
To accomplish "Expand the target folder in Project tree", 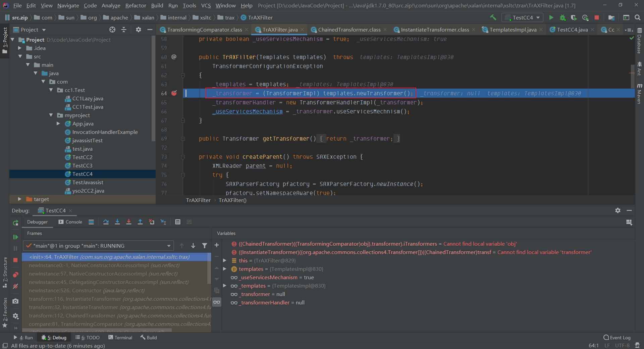I will [x=19, y=199].
